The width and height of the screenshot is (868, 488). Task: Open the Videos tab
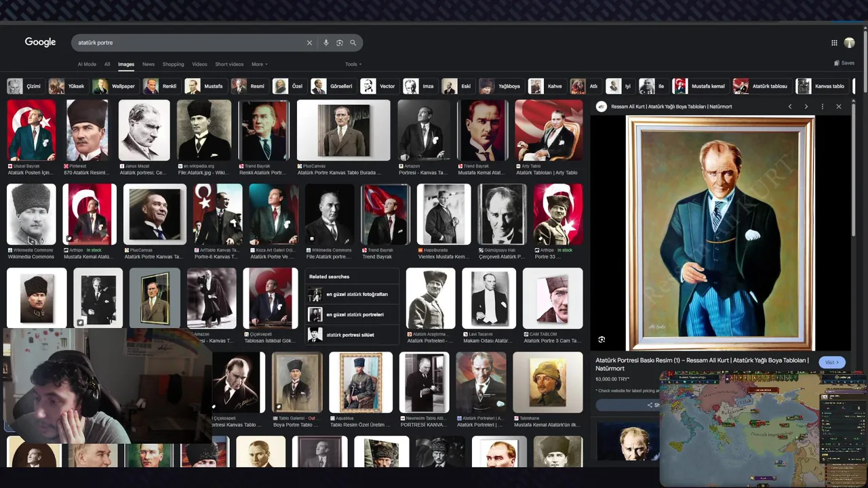pos(199,64)
